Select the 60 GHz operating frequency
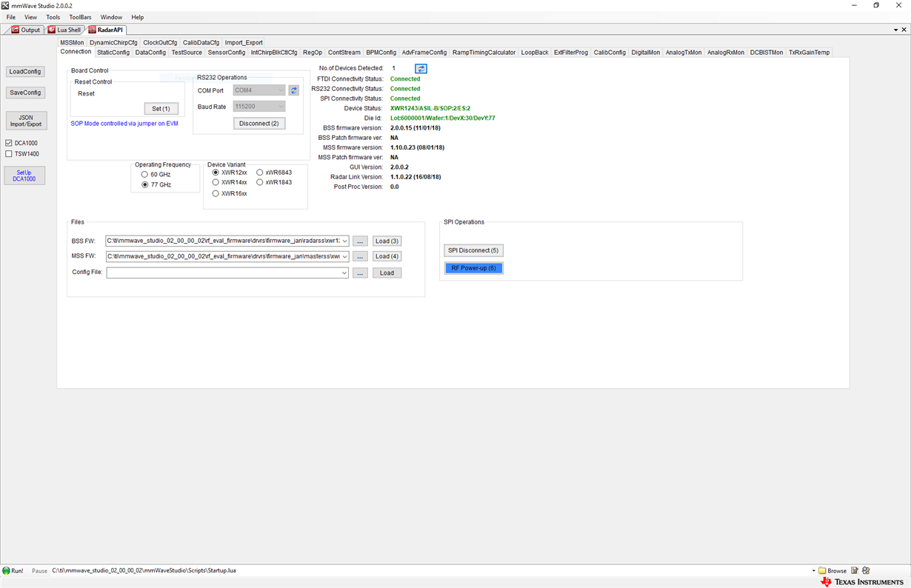Viewport: 911px width, 588px height. point(144,175)
